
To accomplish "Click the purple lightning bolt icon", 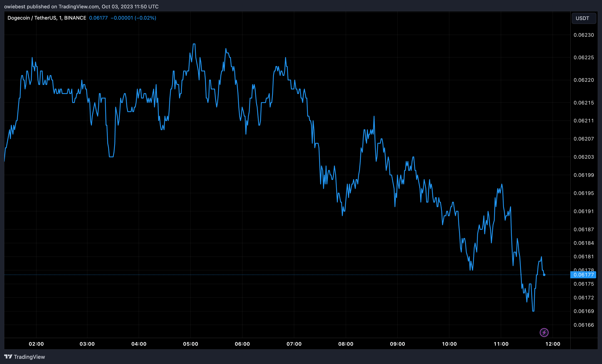I will (x=544, y=332).
